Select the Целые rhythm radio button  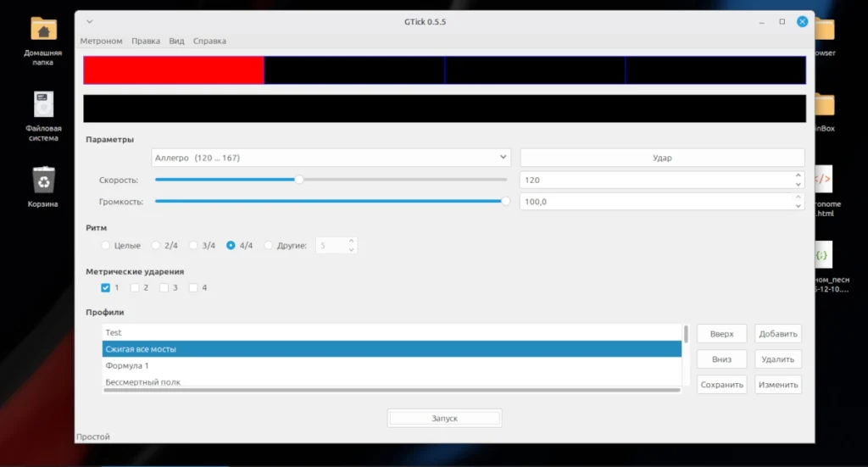[x=105, y=245]
